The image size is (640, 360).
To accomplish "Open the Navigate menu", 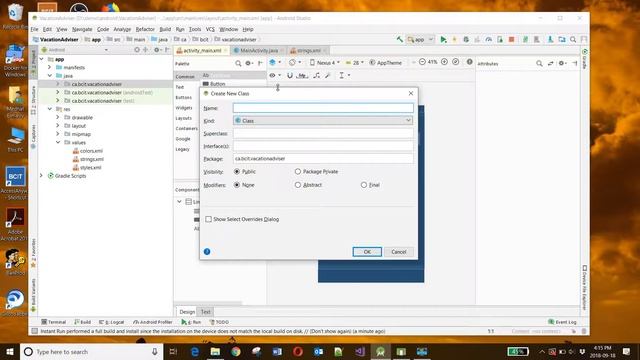I will [82, 29].
